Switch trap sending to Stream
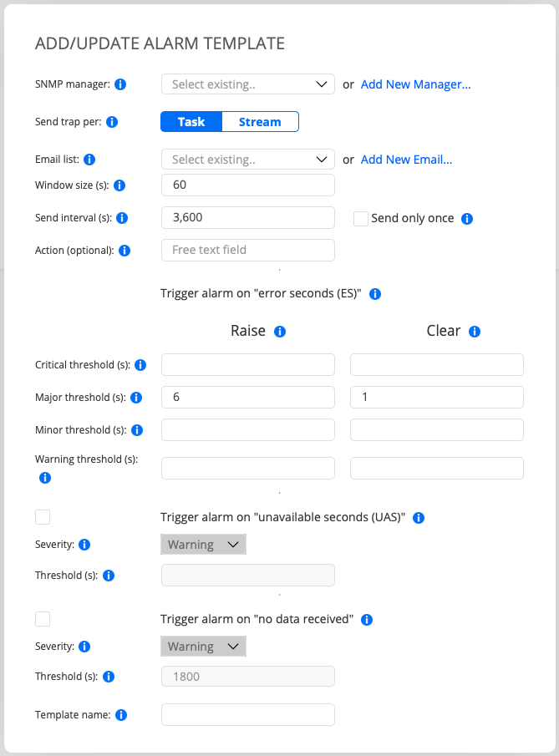The image size is (559, 756). [259, 121]
